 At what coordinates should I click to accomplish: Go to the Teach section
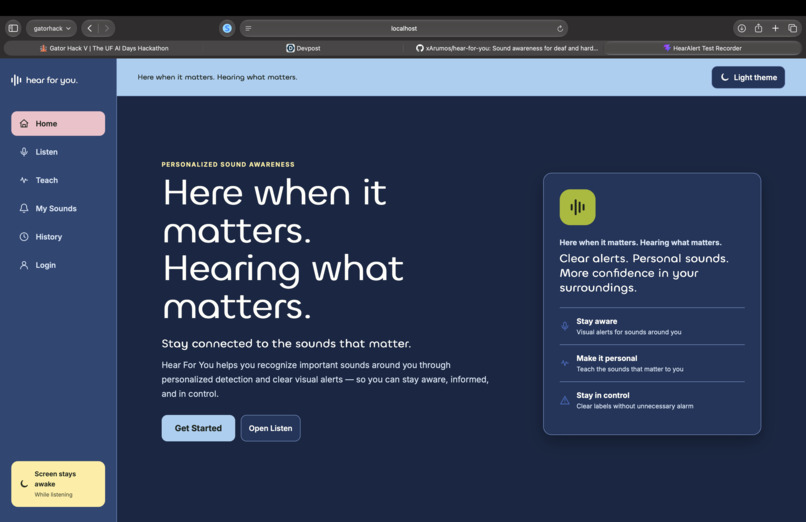58,180
